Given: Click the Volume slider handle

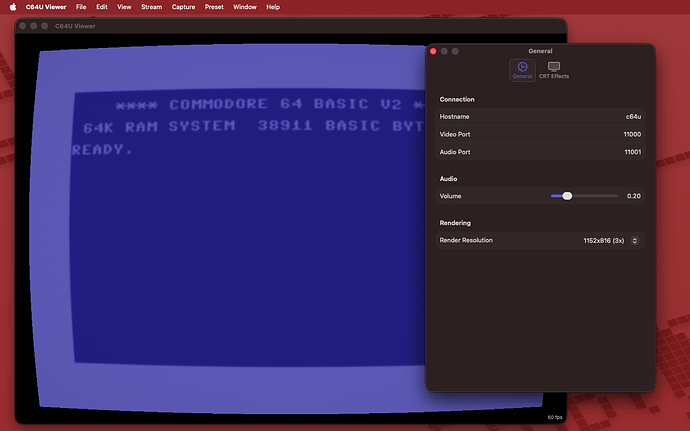Looking at the screenshot, I should [567, 196].
